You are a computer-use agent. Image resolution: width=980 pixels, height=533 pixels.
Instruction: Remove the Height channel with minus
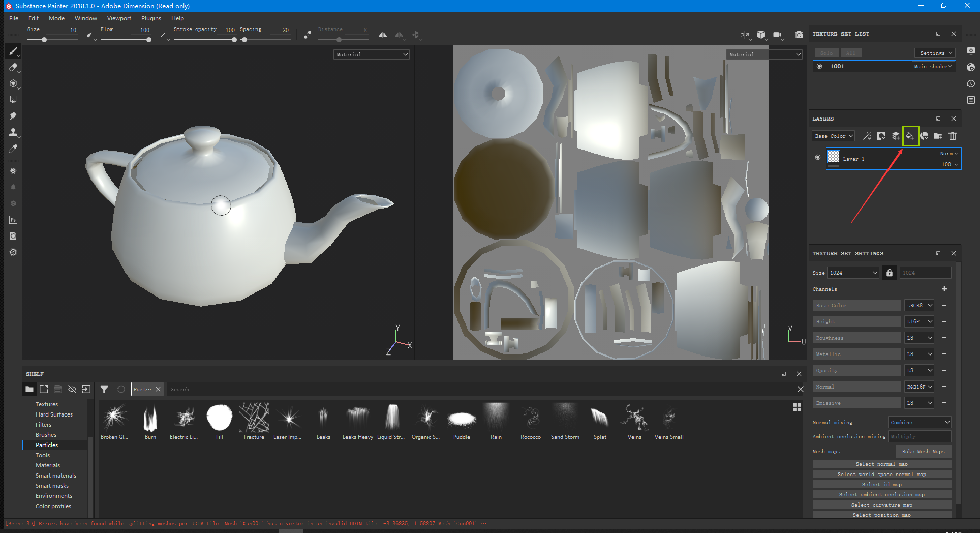[x=944, y=321]
